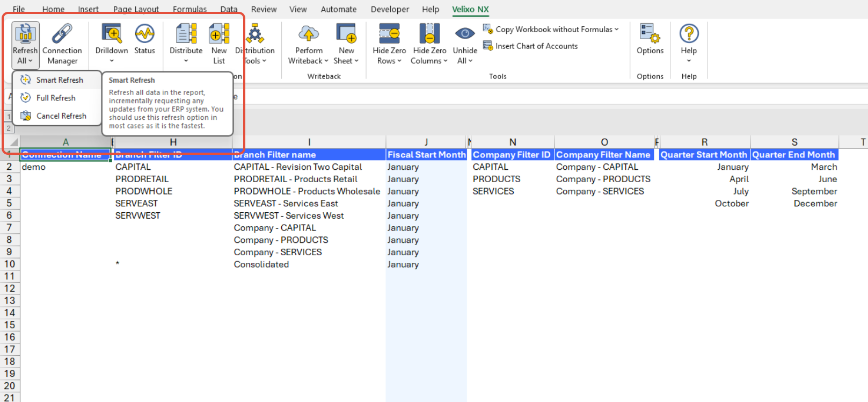Click the 'PRODWHOLE' cell in column H
The height and width of the screenshot is (402, 868).
pos(173,191)
